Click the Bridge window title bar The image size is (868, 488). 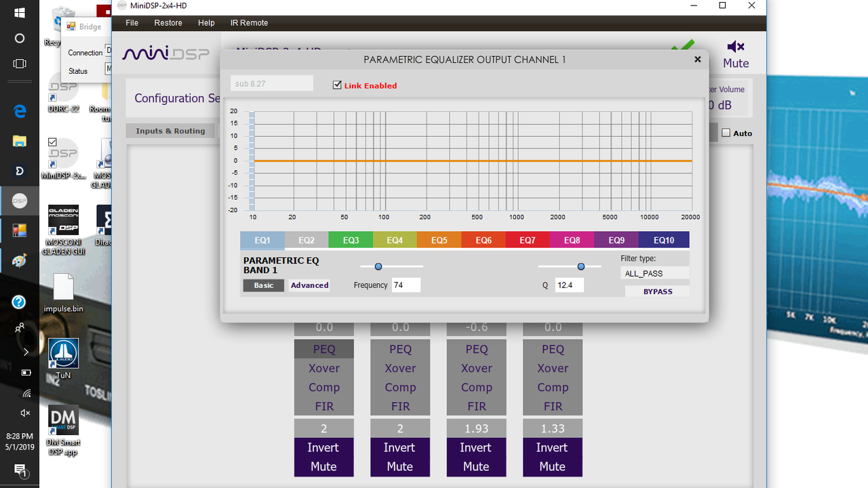click(x=85, y=27)
